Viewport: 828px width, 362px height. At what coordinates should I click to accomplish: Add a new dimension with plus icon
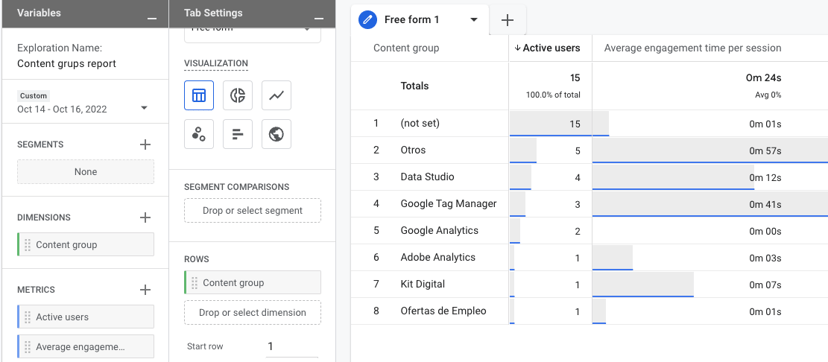click(x=145, y=217)
